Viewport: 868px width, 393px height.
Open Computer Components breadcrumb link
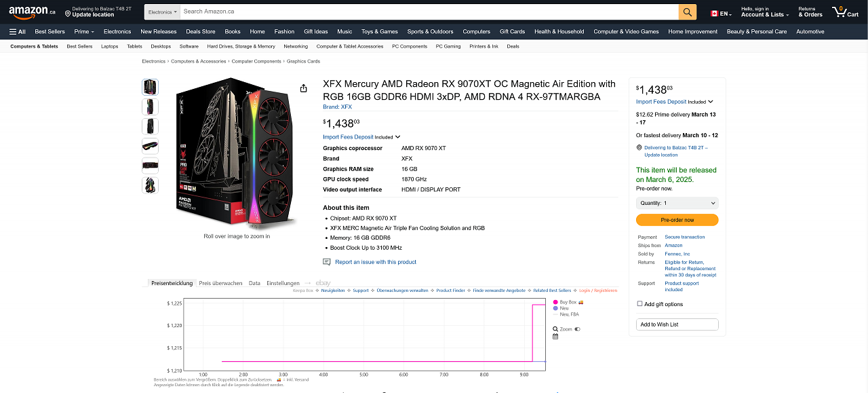point(256,61)
